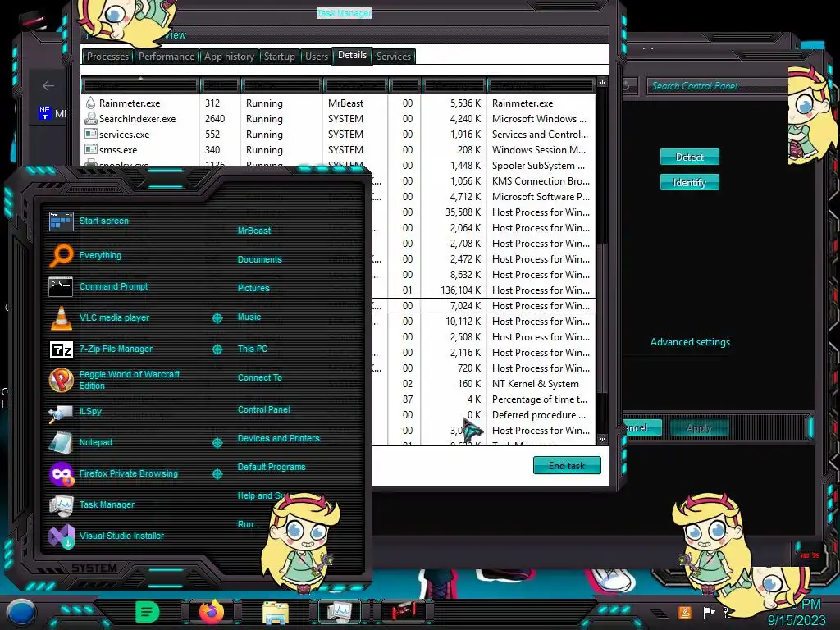Image resolution: width=840 pixels, height=630 pixels.
Task: Open File Explorer from the taskbar
Action: tap(276, 613)
